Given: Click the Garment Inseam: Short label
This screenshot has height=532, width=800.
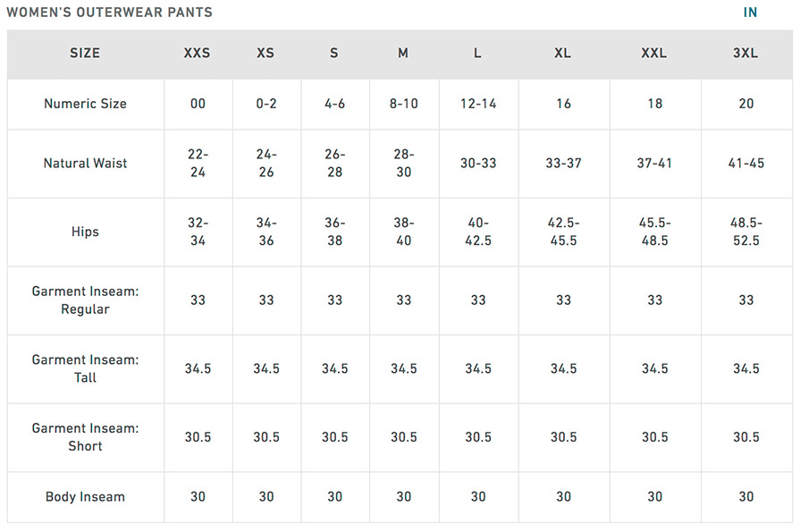Looking at the screenshot, I should click(85, 437).
